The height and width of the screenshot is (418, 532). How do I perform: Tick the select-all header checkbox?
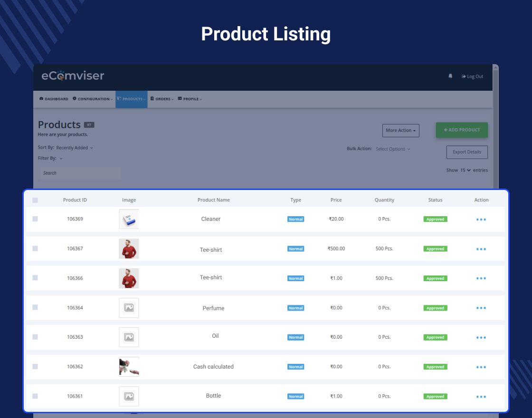(x=35, y=200)
